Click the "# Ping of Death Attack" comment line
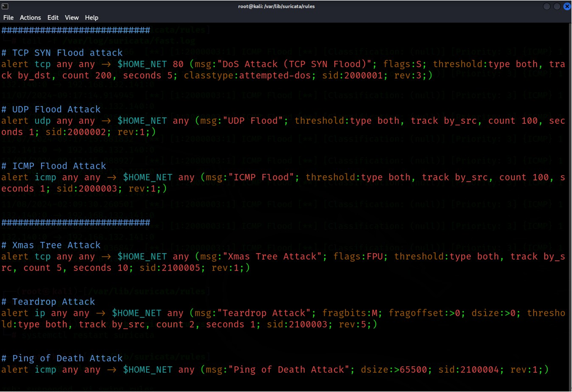The width and height of the screenshot is (572, 392). (x=62, y=358)
